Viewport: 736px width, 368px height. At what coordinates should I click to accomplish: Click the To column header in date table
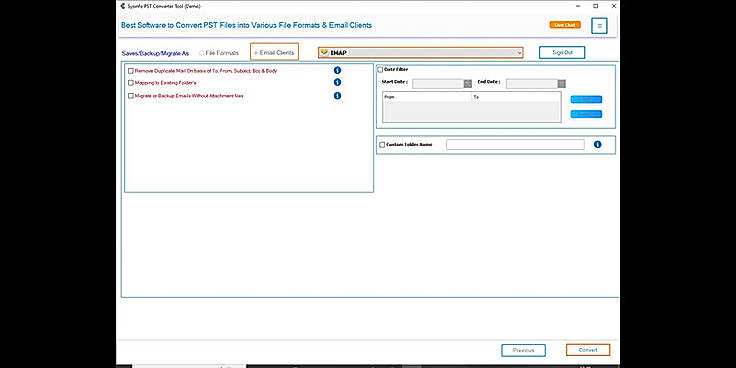click(515, 97)
